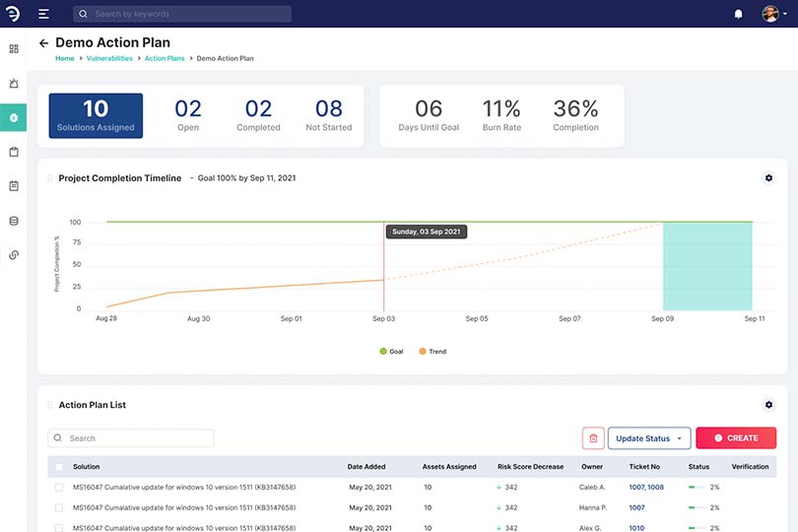Expand the Update Status dropdown
The image size is (798, 532).
[648, 438]
